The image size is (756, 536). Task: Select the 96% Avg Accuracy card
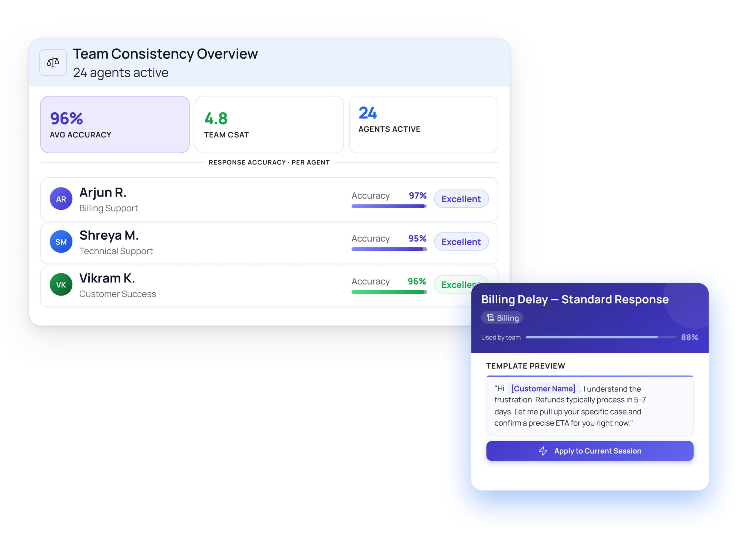[115, 124]
